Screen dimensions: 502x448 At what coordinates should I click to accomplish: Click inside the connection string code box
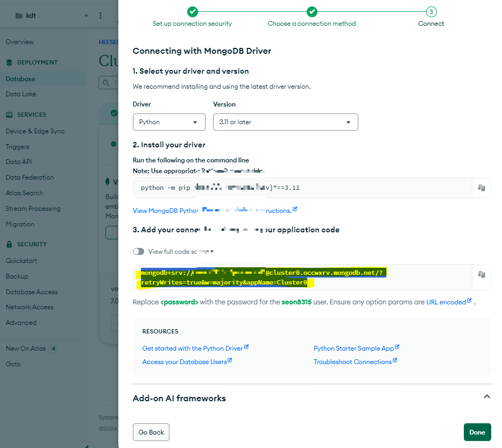tap(302, 278)
